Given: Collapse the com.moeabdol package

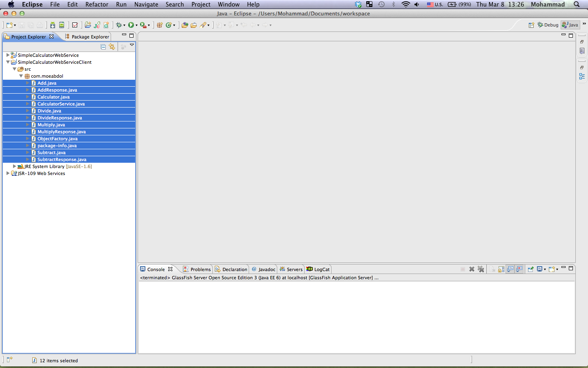Looking at the screenshot, I should coord(21,76).
